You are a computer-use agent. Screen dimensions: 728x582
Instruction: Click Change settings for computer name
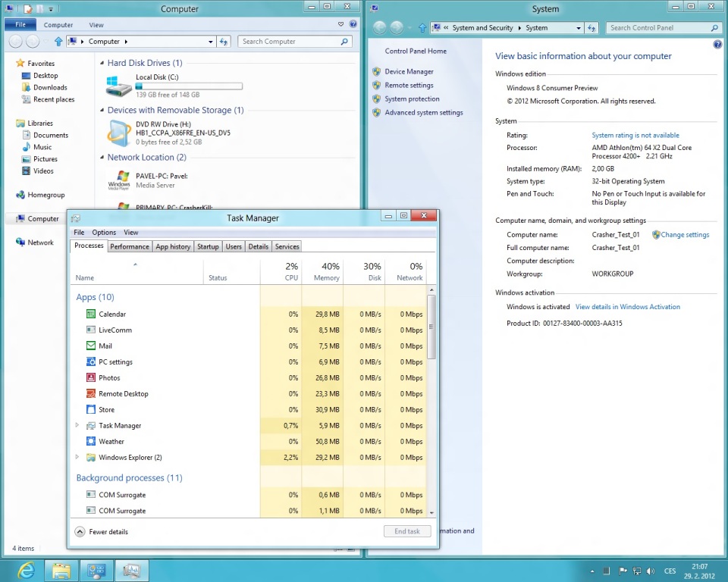point(685,235)
